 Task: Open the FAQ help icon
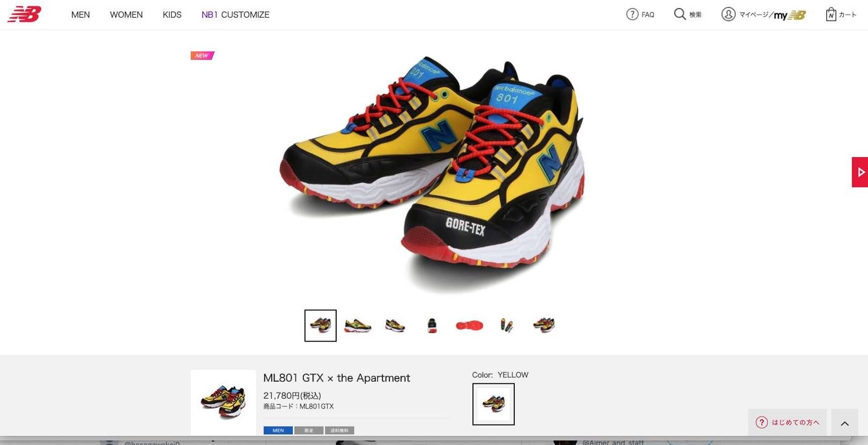[632, 14]
